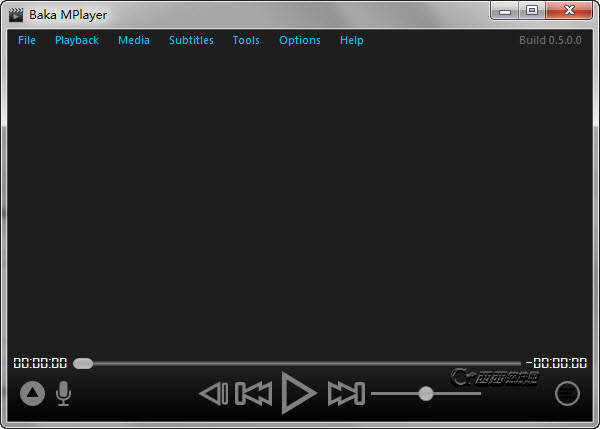Image resolution: width=600 pixels, height=429 pixels.
Task: Open the File menu
Action: pos(27,40)
